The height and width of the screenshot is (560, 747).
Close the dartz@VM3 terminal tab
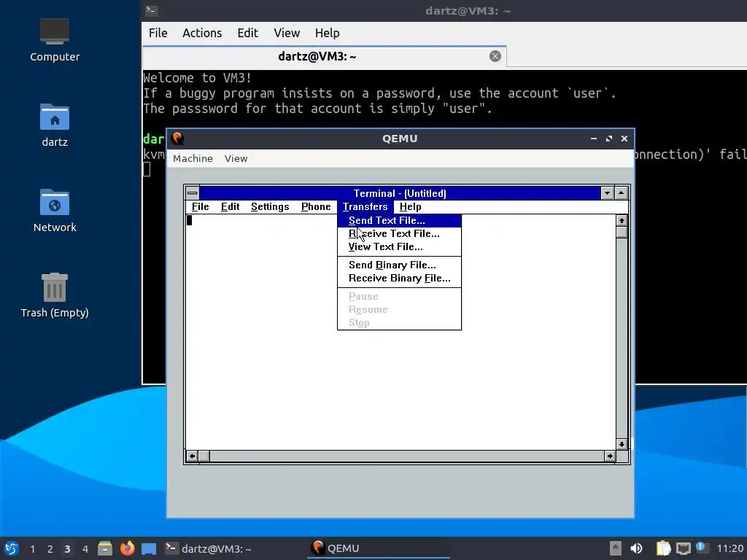tap(495, 56)
